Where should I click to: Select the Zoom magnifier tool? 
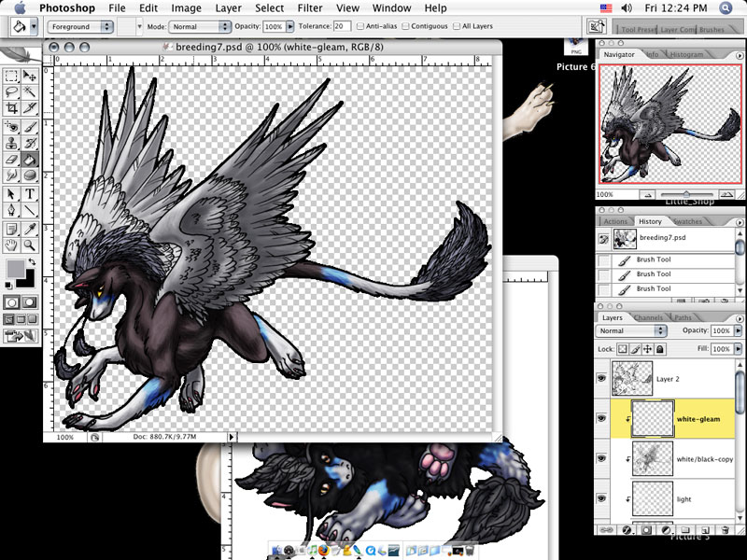tap(30, 245)
